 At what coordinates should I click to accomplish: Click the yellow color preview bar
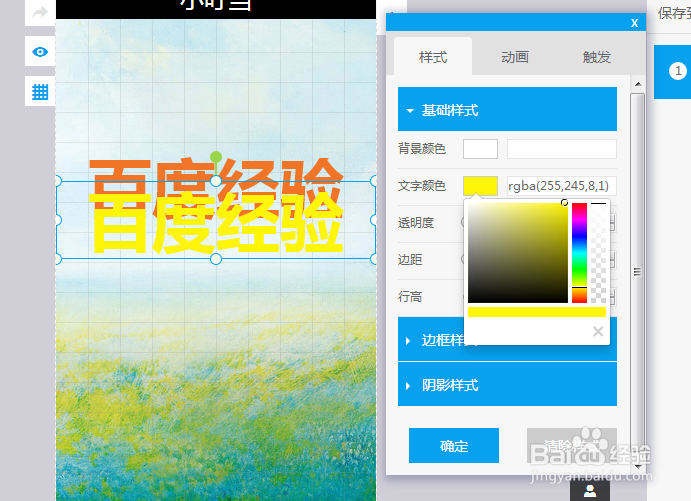pos(537,312)
